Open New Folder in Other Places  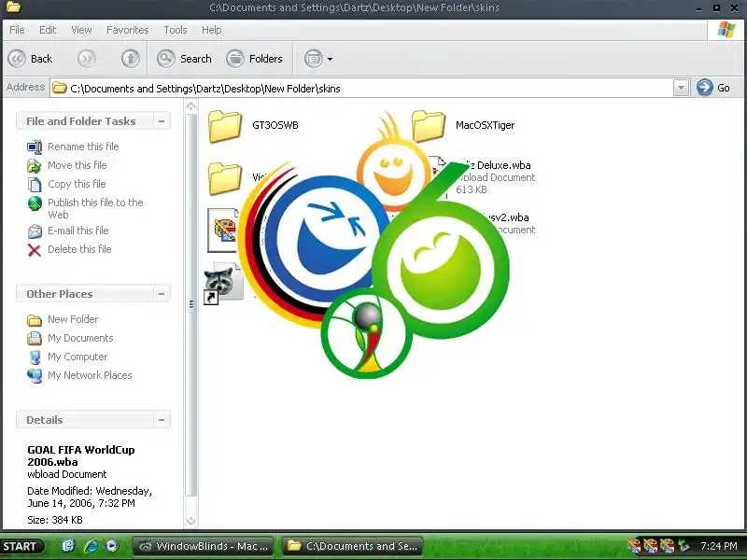coord(73,319)
